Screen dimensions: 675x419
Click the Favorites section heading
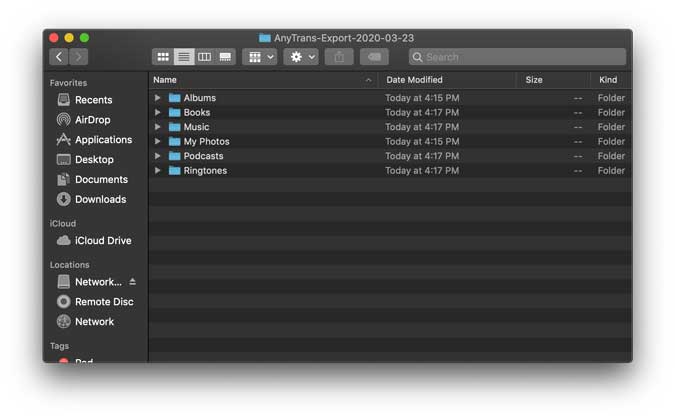68,83
